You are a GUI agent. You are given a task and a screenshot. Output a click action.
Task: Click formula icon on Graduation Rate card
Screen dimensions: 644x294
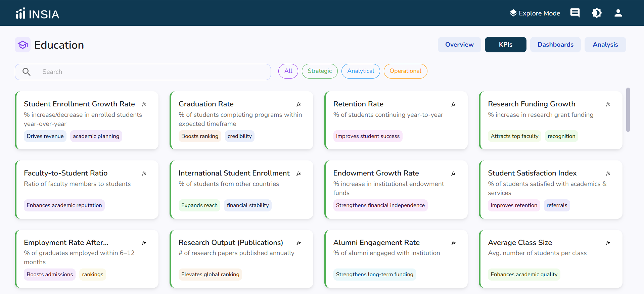pos(299,104)
